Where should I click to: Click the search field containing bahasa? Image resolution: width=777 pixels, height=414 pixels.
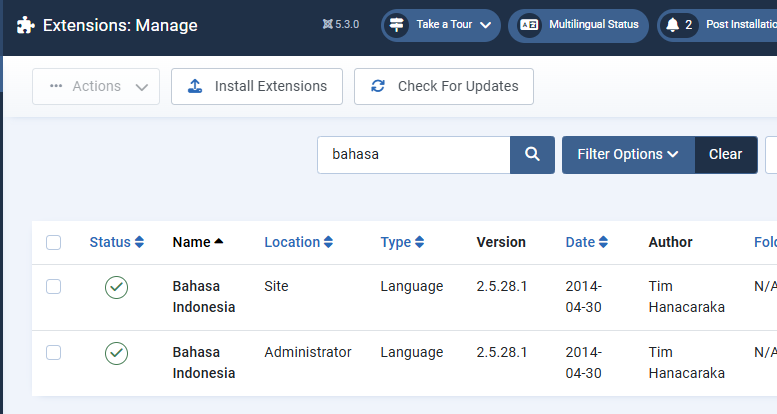click(414, 154)
